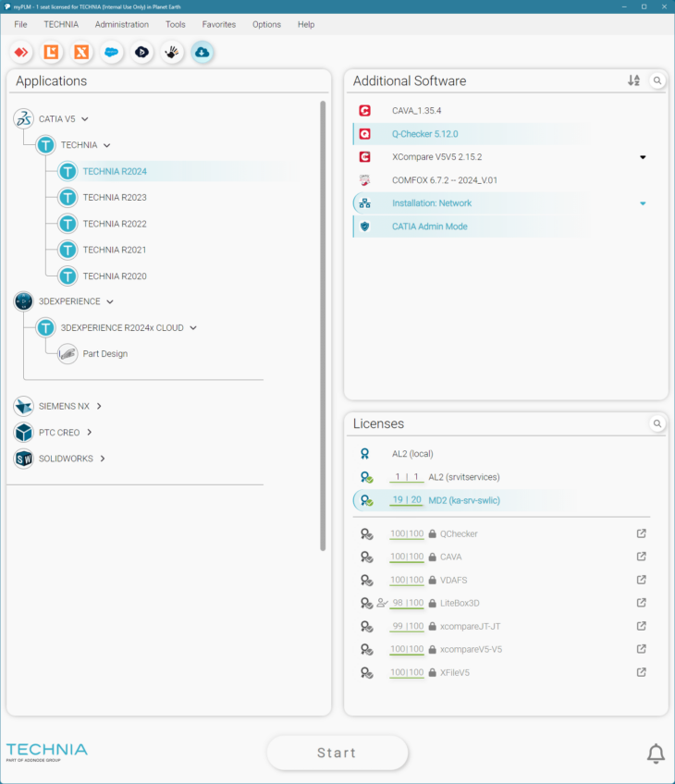The height and width of the screenshot is (784, 675).
Task: Click the SolidWorks SW icon
Action: 23,459
